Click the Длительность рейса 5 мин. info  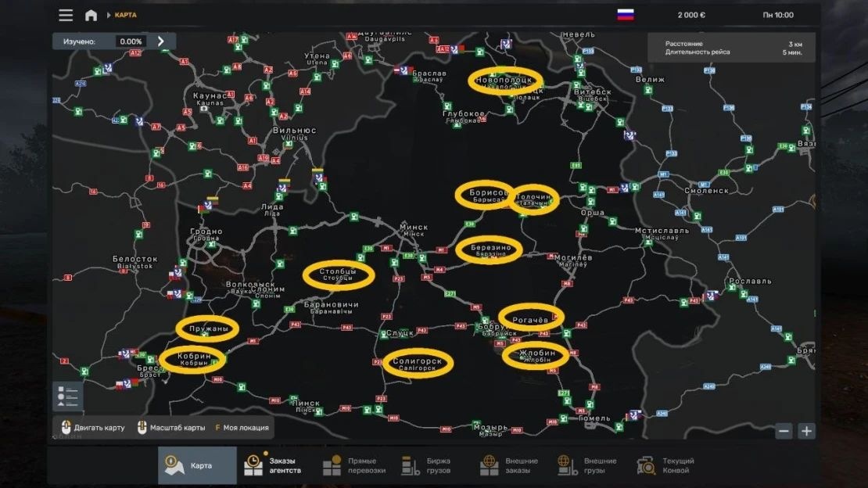pos(733,52)
